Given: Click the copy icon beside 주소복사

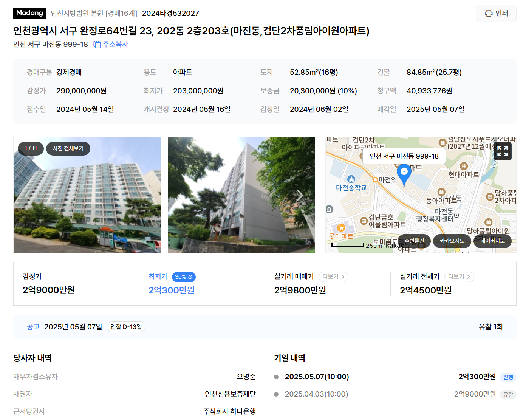Looking at the screenshot, I should click(x=97, y=44).
